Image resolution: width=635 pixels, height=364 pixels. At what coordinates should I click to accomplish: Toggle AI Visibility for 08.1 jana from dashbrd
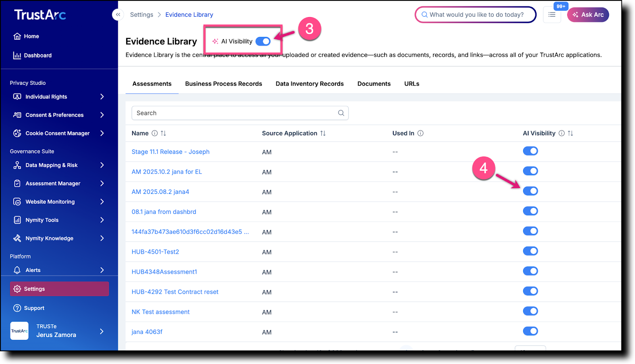point(530,211)
